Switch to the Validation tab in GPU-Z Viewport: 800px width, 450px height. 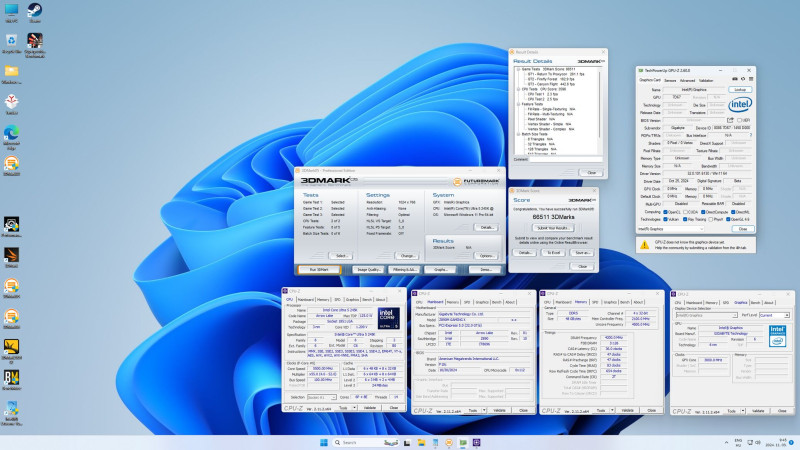(706, 80)
